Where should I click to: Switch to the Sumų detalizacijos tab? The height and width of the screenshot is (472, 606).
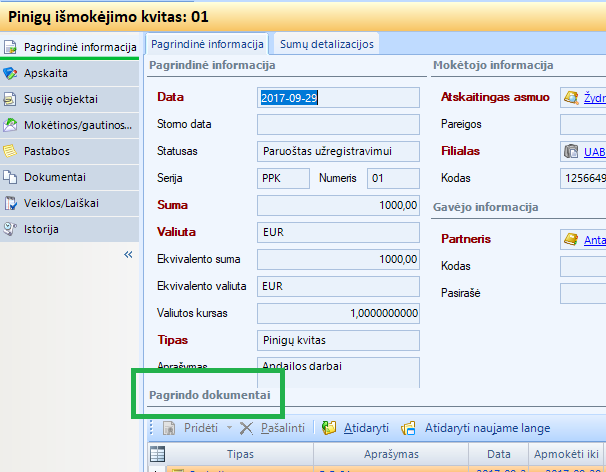(x=327, y=44)
